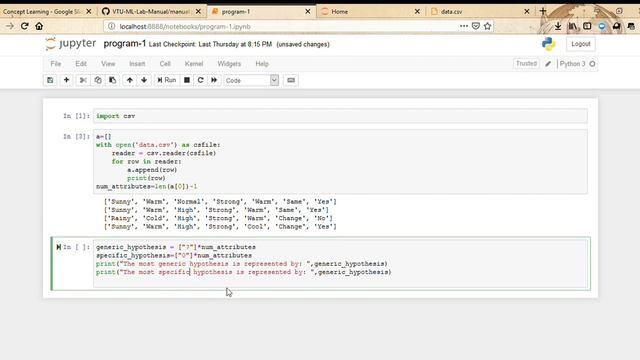Move selected cell down
The width and height of the screenshot is (640, 360).
[144, 80]
